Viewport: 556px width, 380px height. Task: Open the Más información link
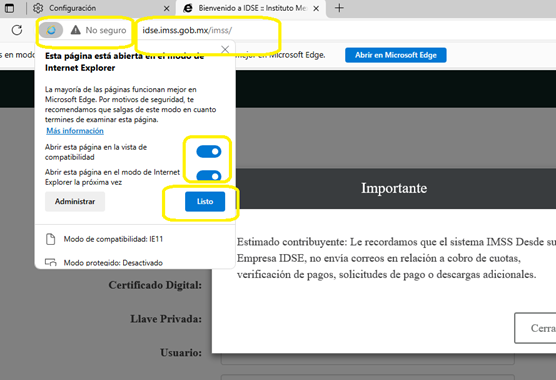pyautogui.click(x=75, y=131)
